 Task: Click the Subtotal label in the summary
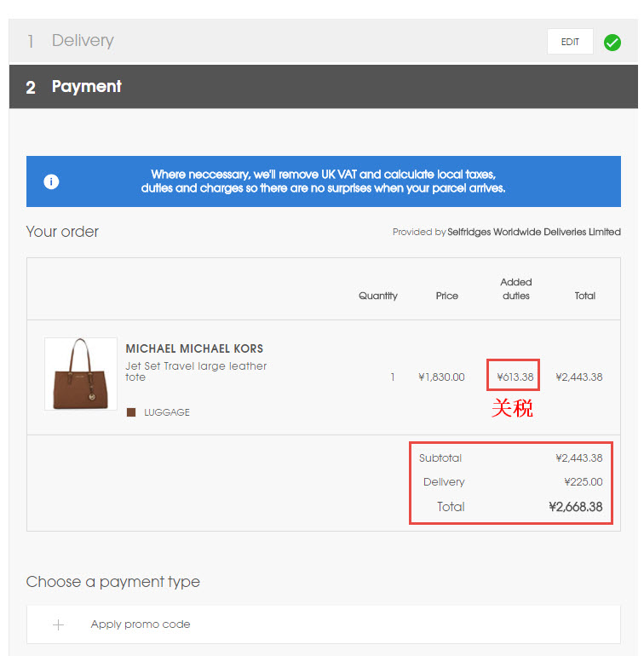coord(440,458)
